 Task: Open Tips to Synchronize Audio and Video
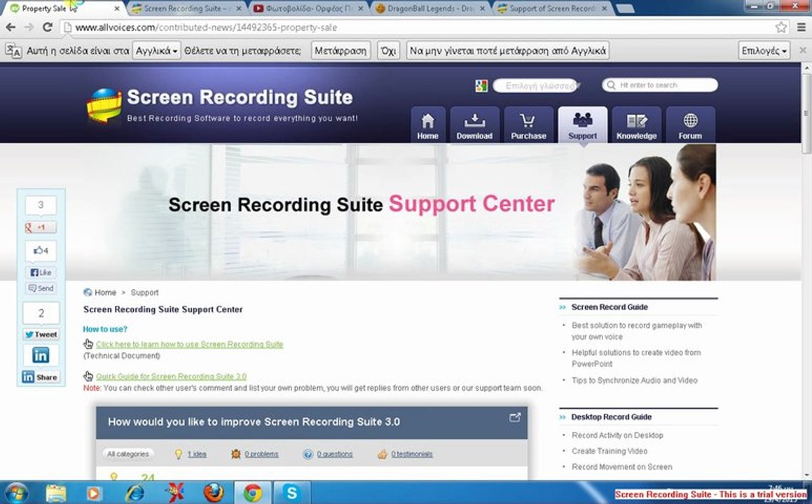coord(634,380)
